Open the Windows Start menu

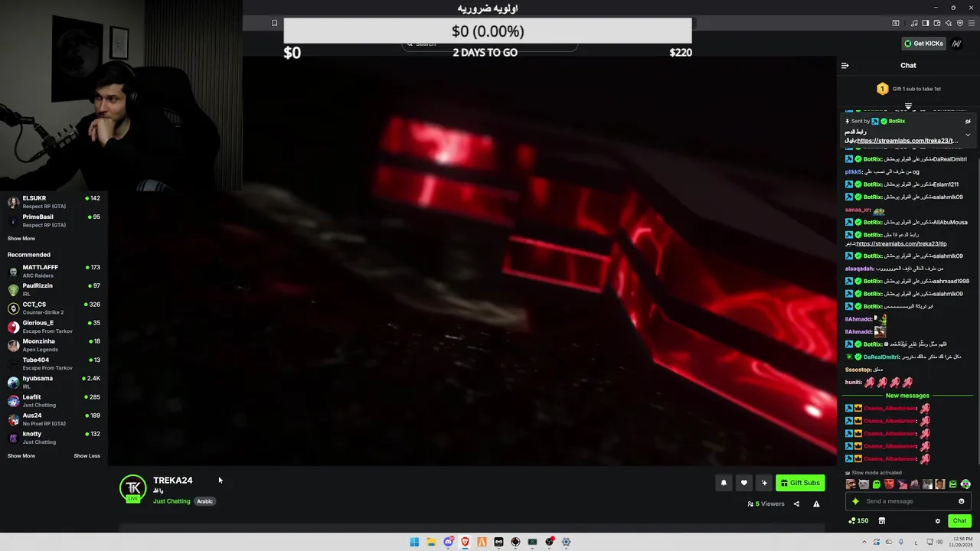click(414, 542)
